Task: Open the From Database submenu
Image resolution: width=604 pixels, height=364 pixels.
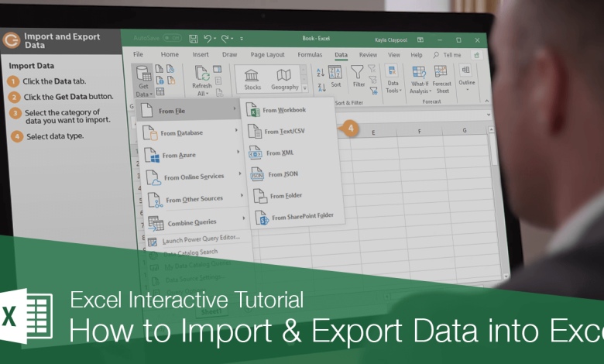Action: point(189,132)
